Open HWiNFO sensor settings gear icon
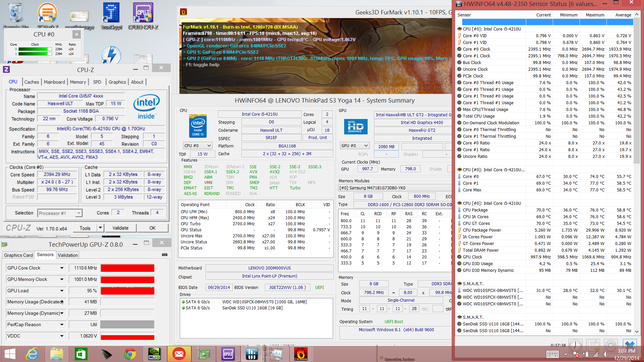Viewport: 644px width, 362px height. [x=610, y=345]
